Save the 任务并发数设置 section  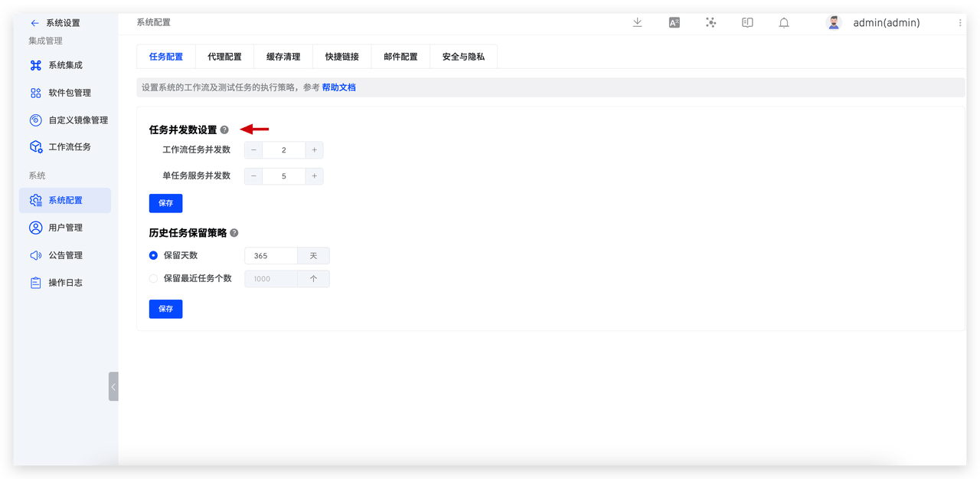[x=165, y=204]
